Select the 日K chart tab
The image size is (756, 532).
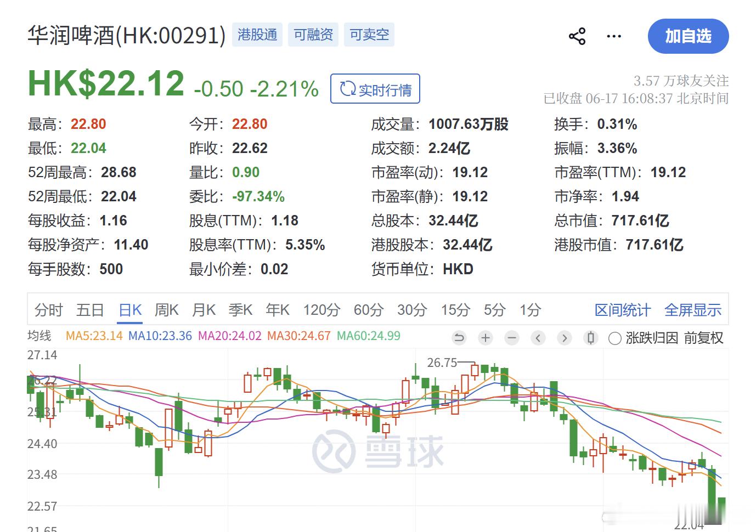pyautogui.click(x=131, y=310)
